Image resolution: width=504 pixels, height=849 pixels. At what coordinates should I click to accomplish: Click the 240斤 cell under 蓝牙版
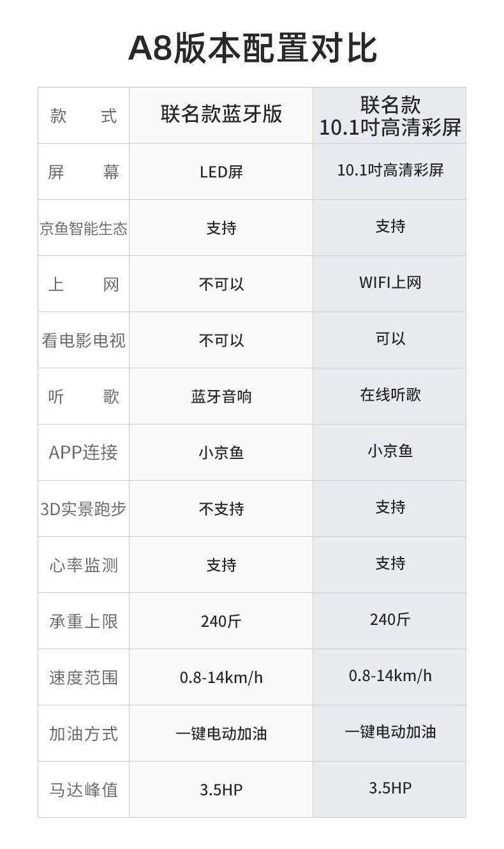(221, 621)
